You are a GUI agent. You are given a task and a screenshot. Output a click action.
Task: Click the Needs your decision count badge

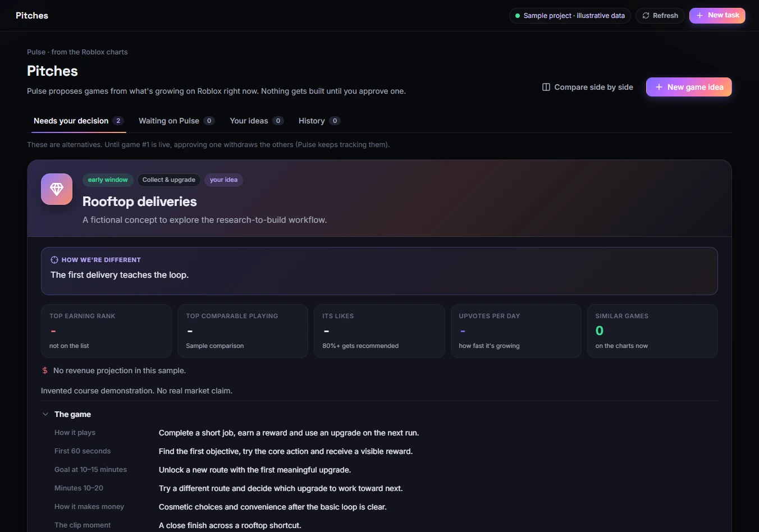pyautogui.click(x=118, y=121)
